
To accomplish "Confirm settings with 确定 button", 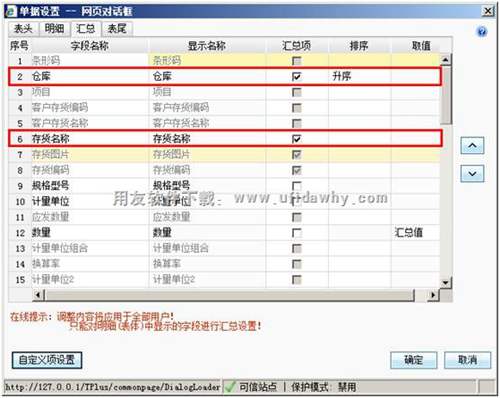I will click(414, 360).
